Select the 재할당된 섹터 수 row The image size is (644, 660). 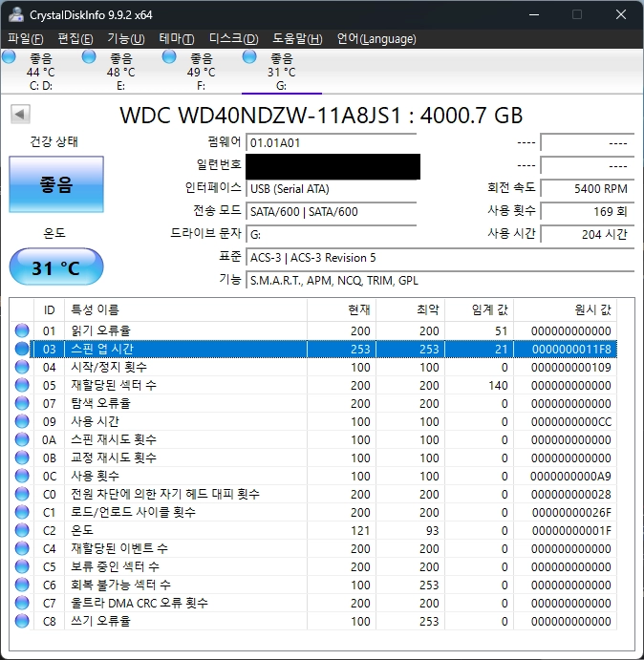[314, 385]
